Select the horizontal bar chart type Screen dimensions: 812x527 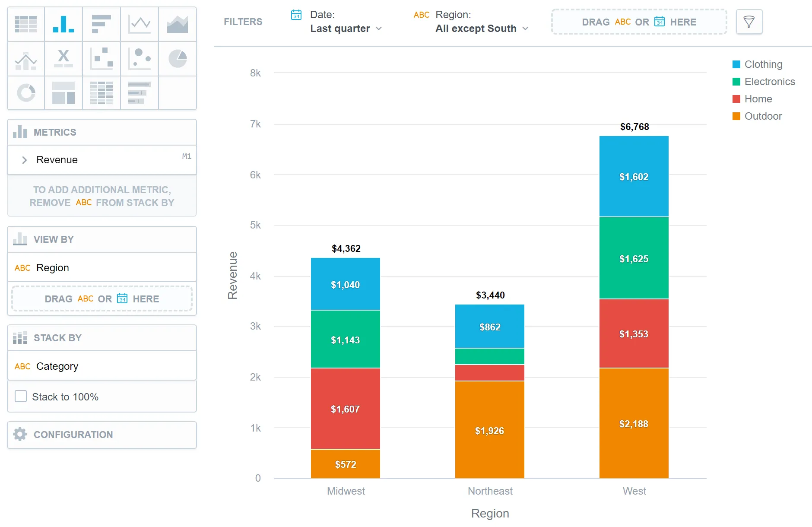pyautogui.click(x=101, y=24)
